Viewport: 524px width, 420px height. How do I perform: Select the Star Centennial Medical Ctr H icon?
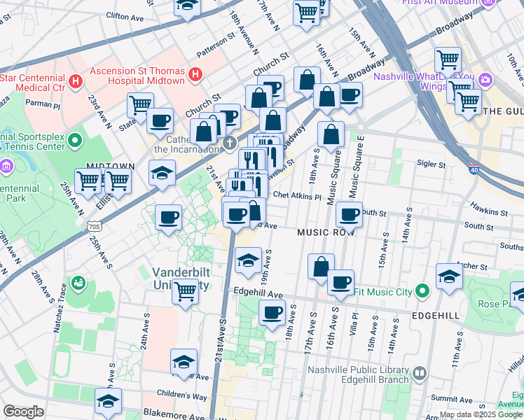(76, 82)
